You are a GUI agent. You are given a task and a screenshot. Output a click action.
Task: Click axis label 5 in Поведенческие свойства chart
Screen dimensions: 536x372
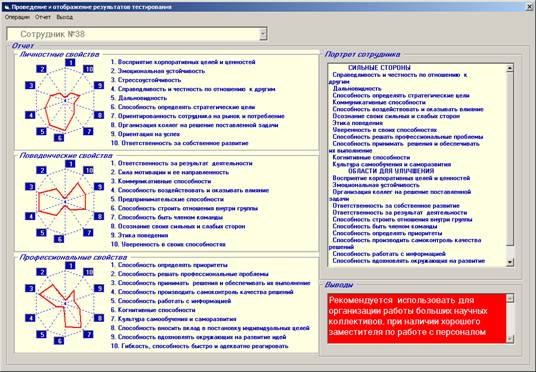pos(41,232)
